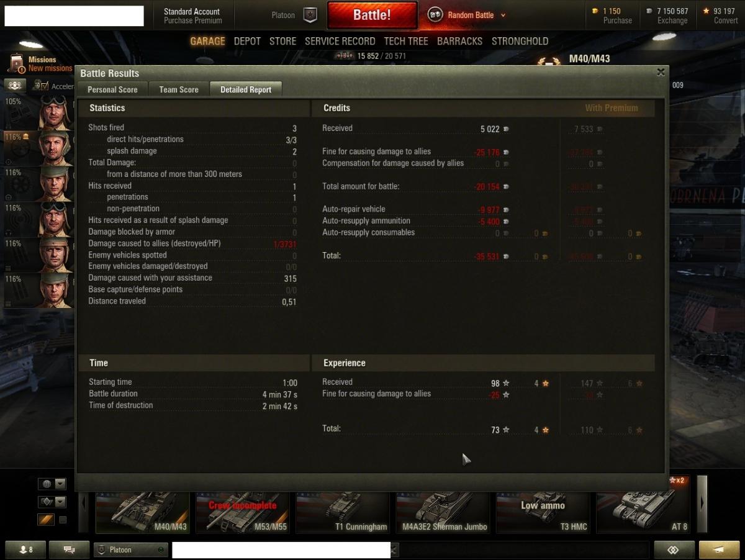The width and height of the screenshot is (745, 560).
Task: Expand the globe nation filter dropdown
Action: click(x=60, y=484)
